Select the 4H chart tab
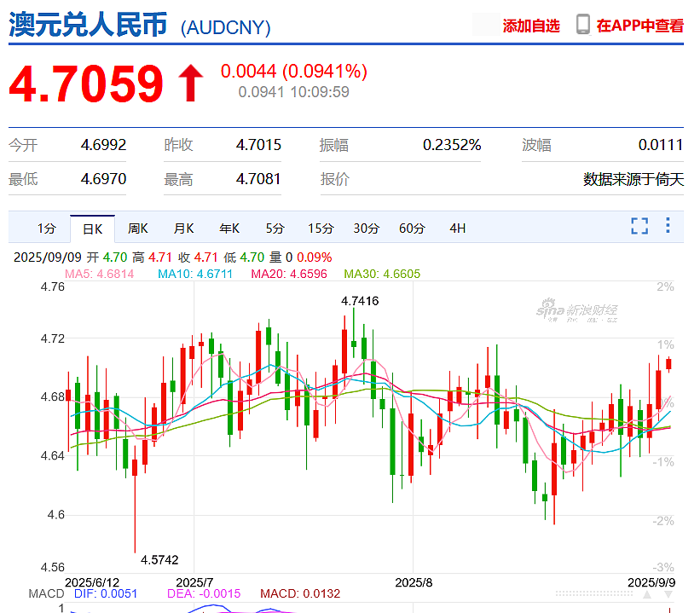Screen dimensions: 700x613 point(458,228)
